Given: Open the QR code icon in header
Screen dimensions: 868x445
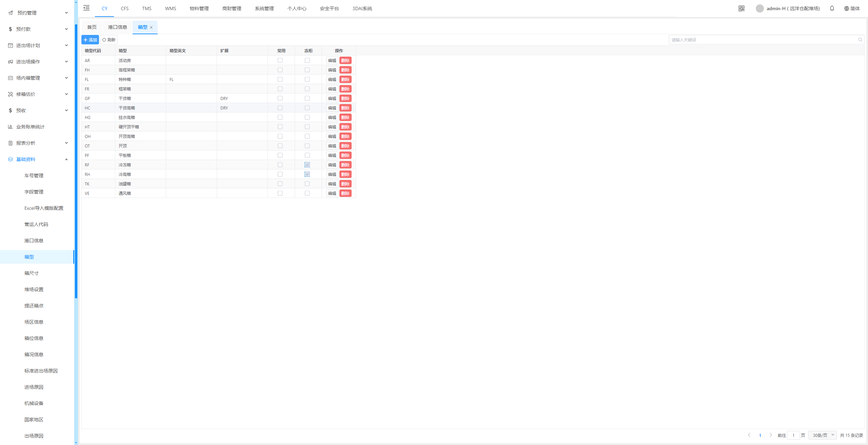Looking at the screenshot, I should coord(741,8).
